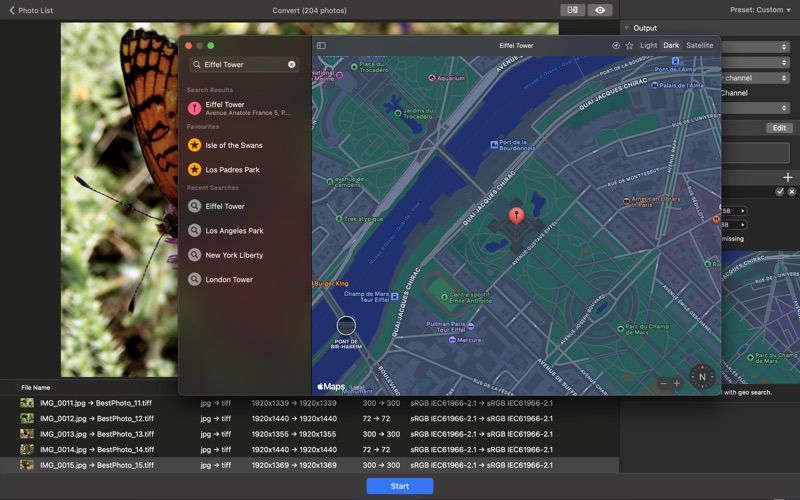
Task: Click the Pont de l'Alma station marker
Action: [675, 61]
